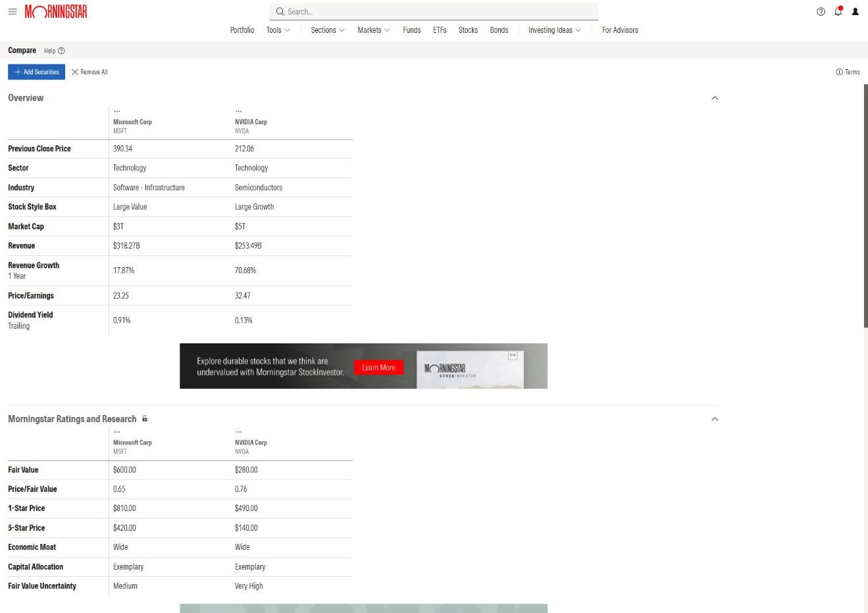The width and height of the screenshot is (868, 613).
Task: Click NVIDIA revenue $253.49B
Action: click(x=248, y=246)
